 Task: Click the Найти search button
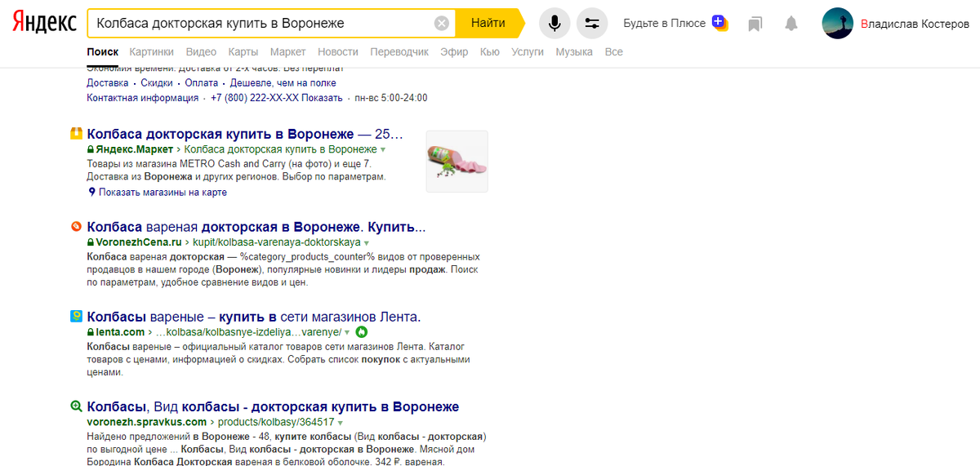488,23
